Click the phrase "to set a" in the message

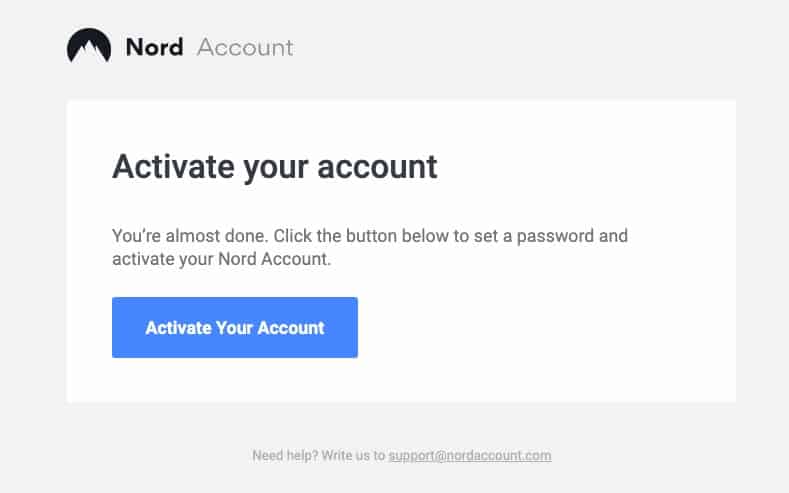[480, 237]
